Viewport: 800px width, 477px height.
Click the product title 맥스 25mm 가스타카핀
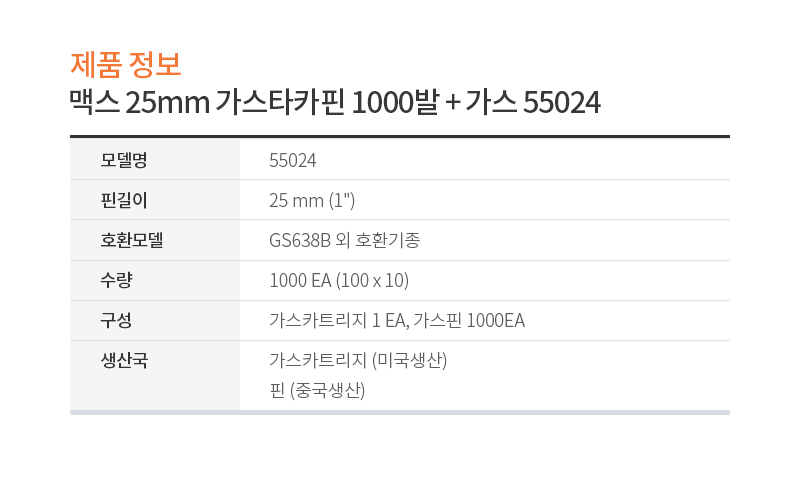207,102
